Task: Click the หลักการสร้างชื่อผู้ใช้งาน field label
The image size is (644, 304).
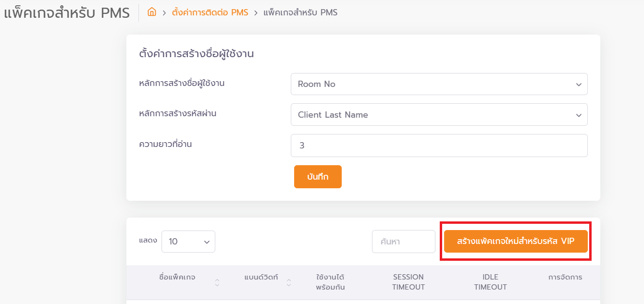Action: pos(182,83)
